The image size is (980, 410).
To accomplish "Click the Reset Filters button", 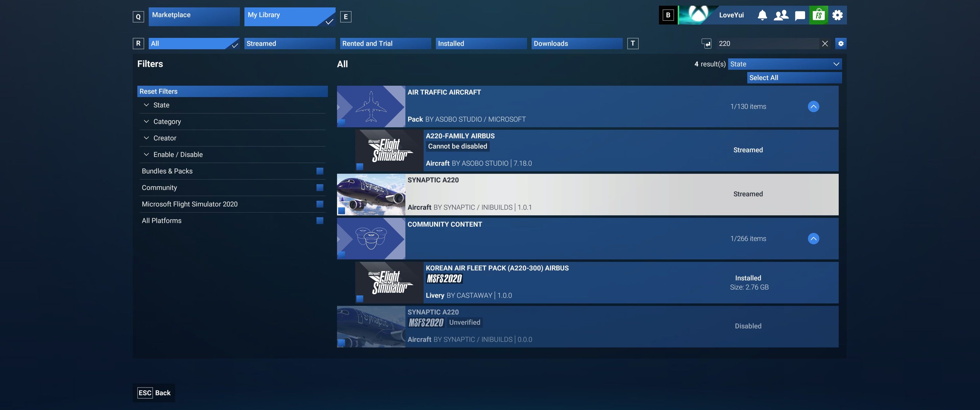I will click(x=232, y=91).
